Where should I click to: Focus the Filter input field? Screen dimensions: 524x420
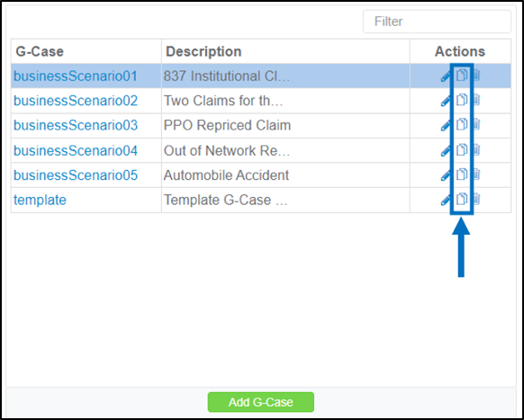pos(437,22)
